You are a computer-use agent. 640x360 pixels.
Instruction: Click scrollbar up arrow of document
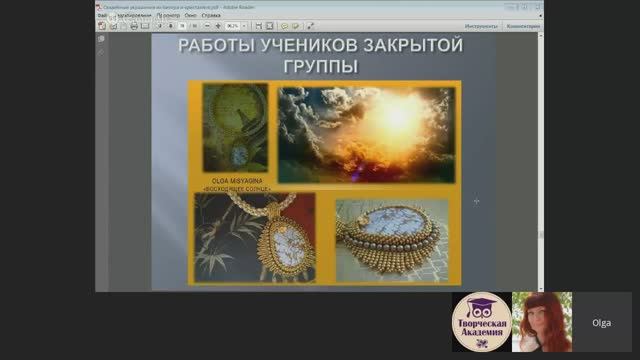click(541, 36)
